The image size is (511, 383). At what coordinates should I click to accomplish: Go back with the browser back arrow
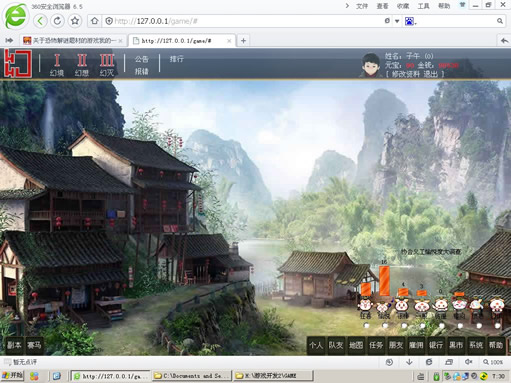click(x=40, y=21)
